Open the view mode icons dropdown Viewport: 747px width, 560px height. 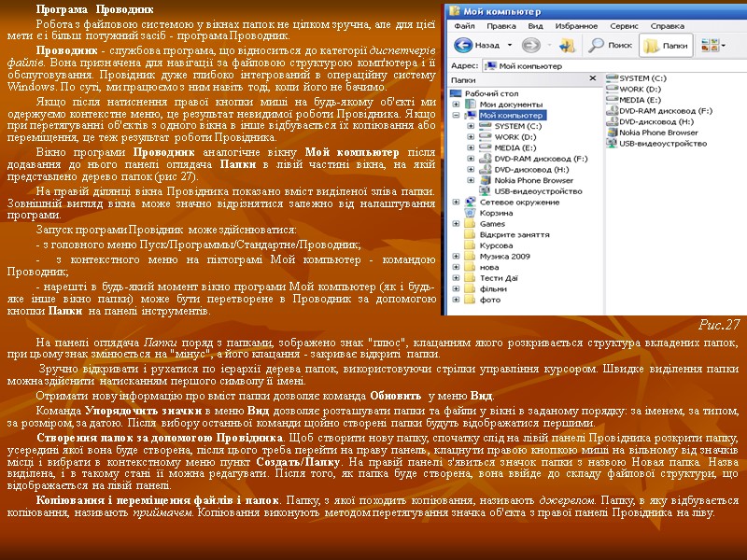(x=713, y=45)
